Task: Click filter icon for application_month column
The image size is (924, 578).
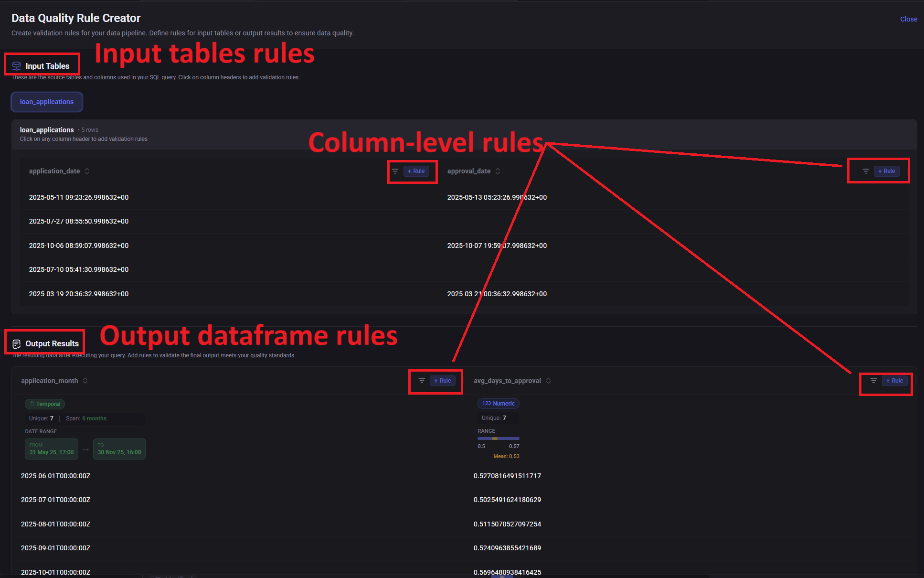Action: click(x=422, y=381)
